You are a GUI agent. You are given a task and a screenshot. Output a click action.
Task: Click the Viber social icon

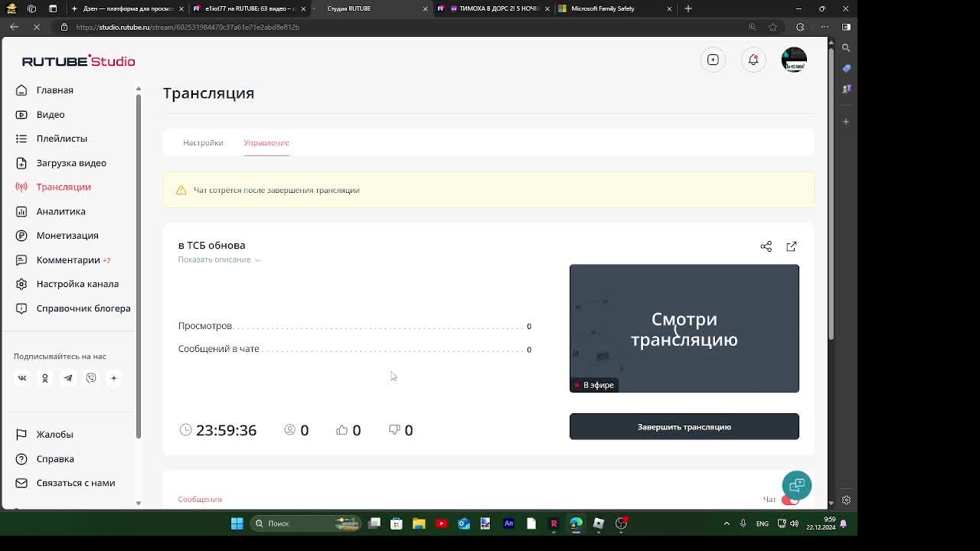[x=91, y=378]
